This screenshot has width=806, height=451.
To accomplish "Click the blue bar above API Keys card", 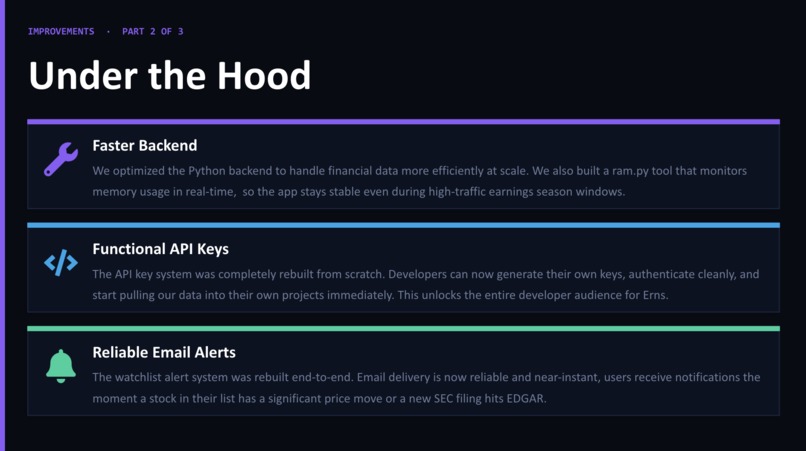I will point(404,225).
